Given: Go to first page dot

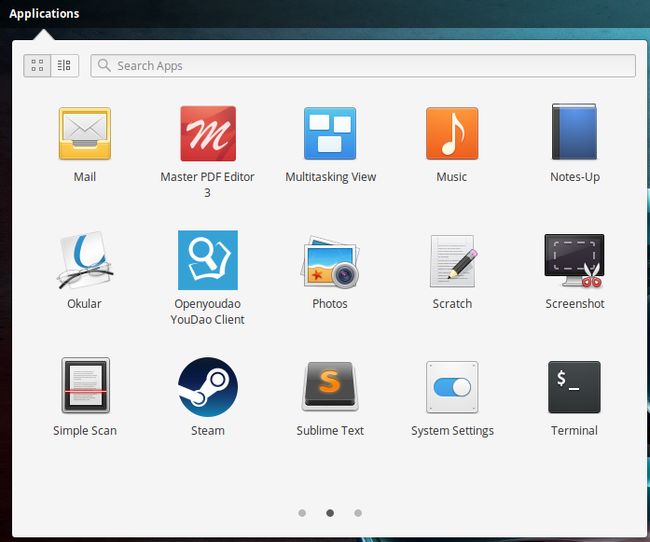Looking at the screenshot, I should (302, 513).
